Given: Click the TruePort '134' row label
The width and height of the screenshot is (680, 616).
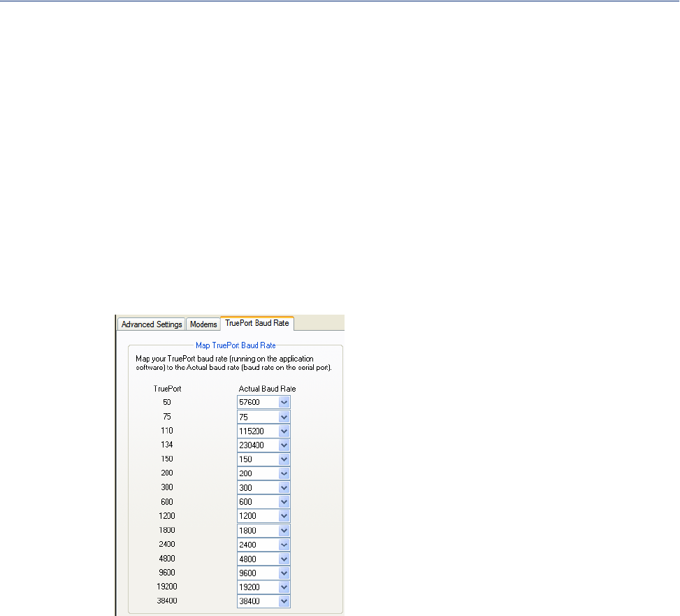Looking at the screenshot, I should (167, 444).
